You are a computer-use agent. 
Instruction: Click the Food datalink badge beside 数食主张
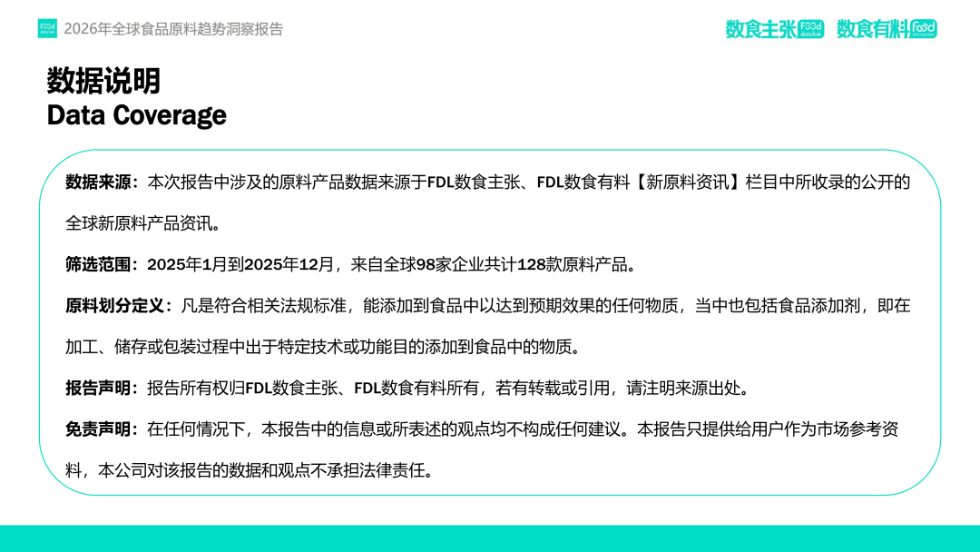pyautogui.click(x=810, y=29)
